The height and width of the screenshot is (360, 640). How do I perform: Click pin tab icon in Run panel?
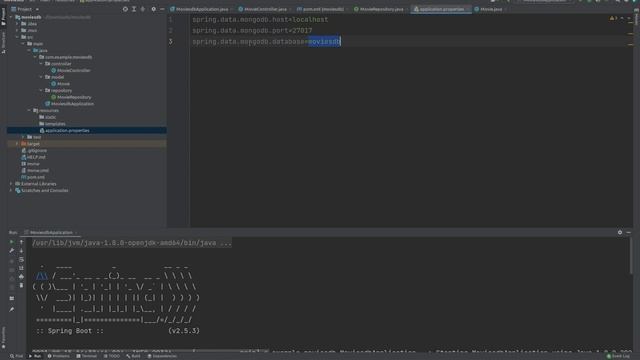click(x=12, y=310)
